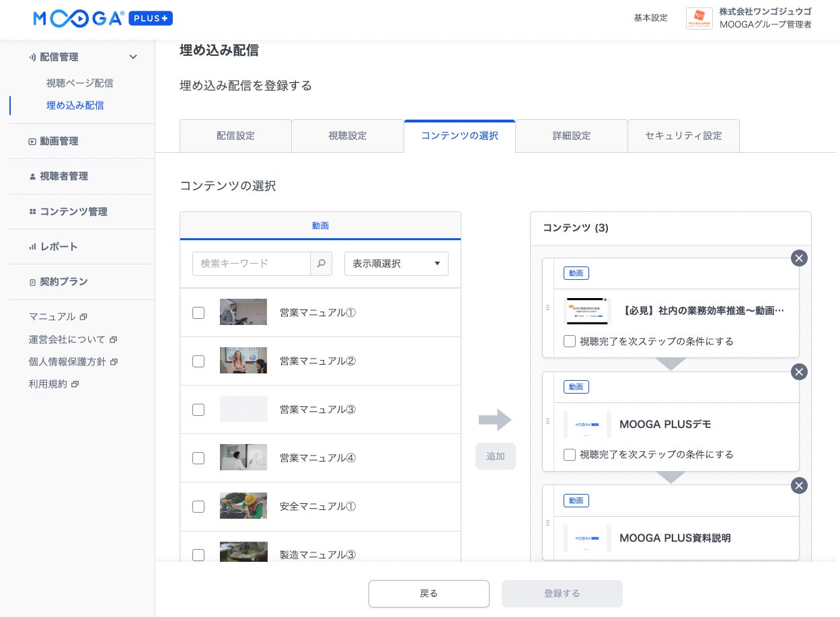Open thumbnail of 営業マニュアル②
This screenshot has height=617, width=840.
click(243, 361)
